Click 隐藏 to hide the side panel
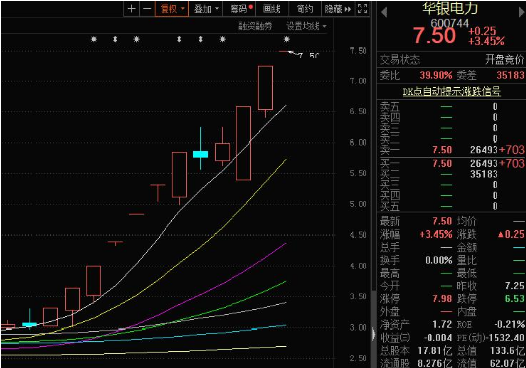 click(337, 9)
